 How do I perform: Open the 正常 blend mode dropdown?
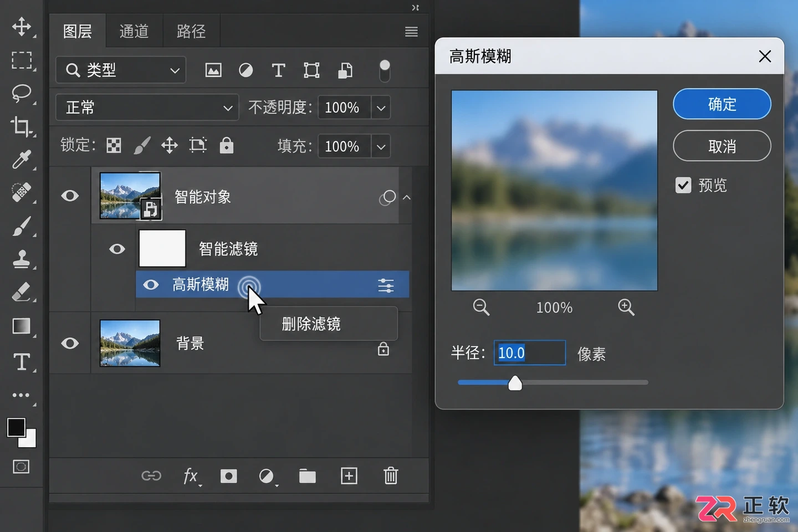tap(147, 107)
